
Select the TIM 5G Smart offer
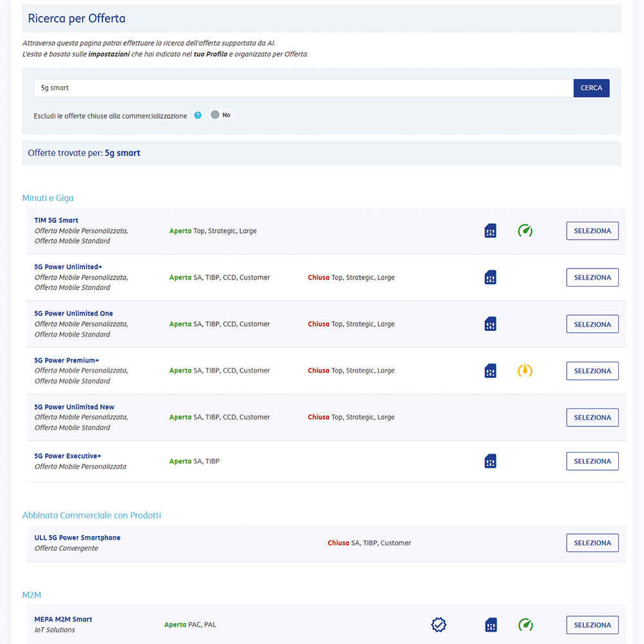592,231
